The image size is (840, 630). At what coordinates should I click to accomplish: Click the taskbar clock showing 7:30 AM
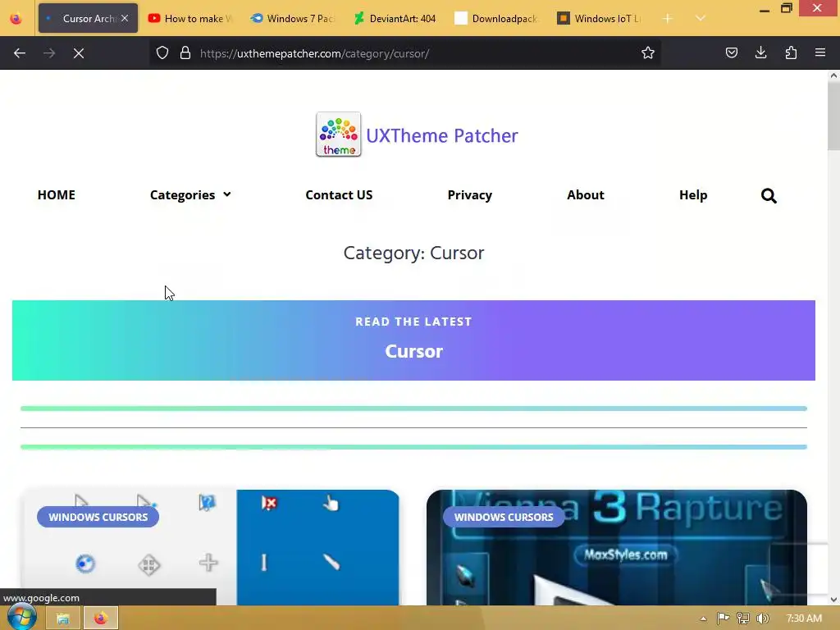[804, 619]
